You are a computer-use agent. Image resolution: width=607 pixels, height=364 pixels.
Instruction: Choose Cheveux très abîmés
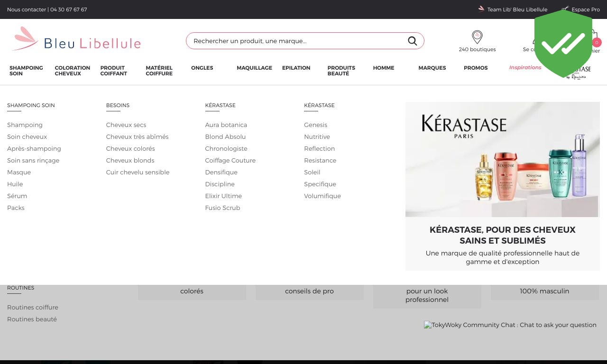point(137,136)
